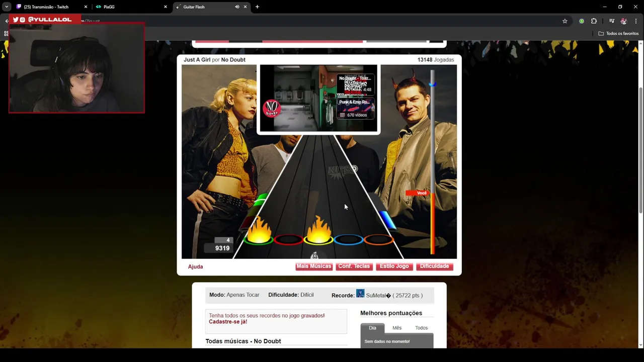
Task: Open the browser profile avatar
Action: (x=624, y=21)
